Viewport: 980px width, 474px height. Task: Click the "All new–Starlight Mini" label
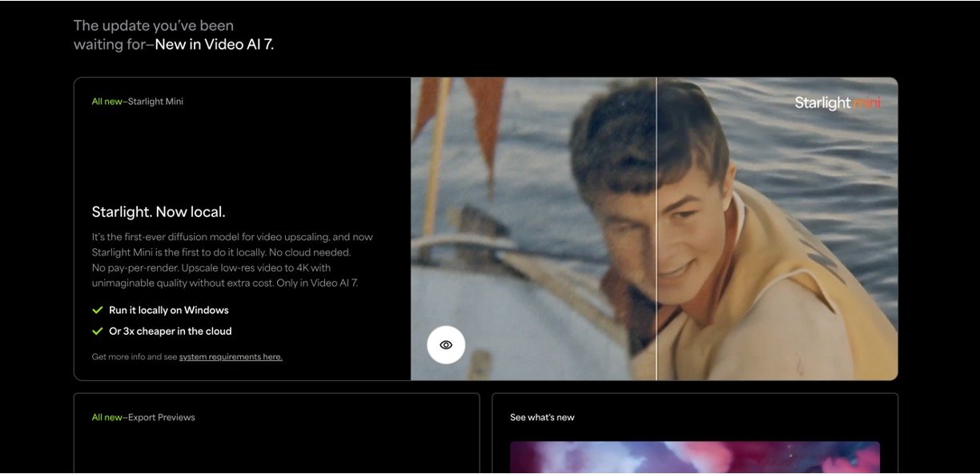click(x=138, y=102)
